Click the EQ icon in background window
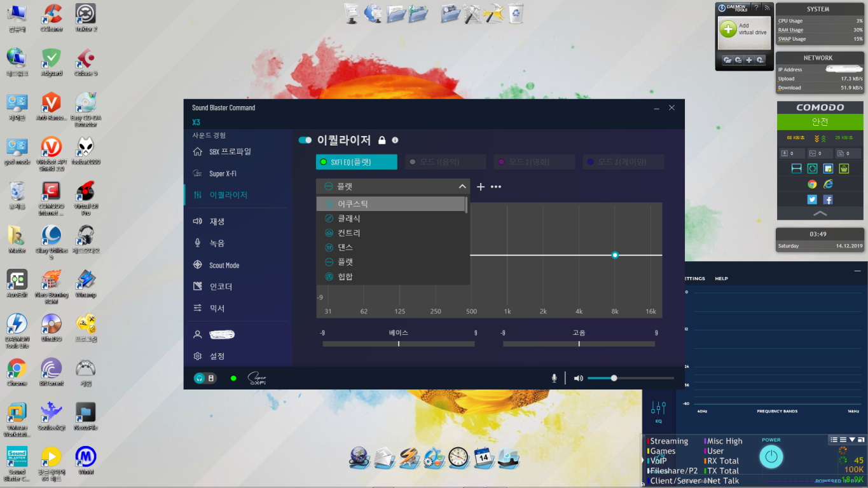Image resolution: width=868 pixels, height=488 pixels. click(x=658, y=412)
